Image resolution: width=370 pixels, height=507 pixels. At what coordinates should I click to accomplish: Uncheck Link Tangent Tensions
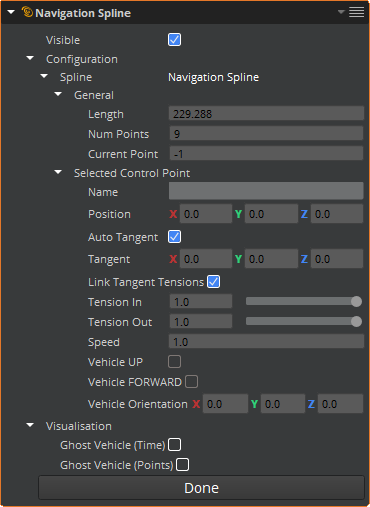point(214,282)
